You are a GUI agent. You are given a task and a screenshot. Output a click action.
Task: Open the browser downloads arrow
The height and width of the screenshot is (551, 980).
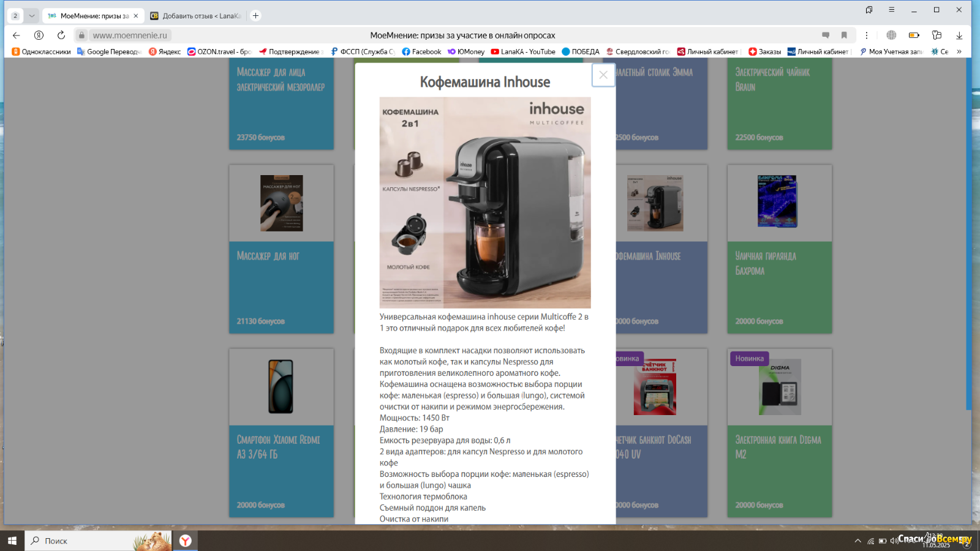point(959,36)
